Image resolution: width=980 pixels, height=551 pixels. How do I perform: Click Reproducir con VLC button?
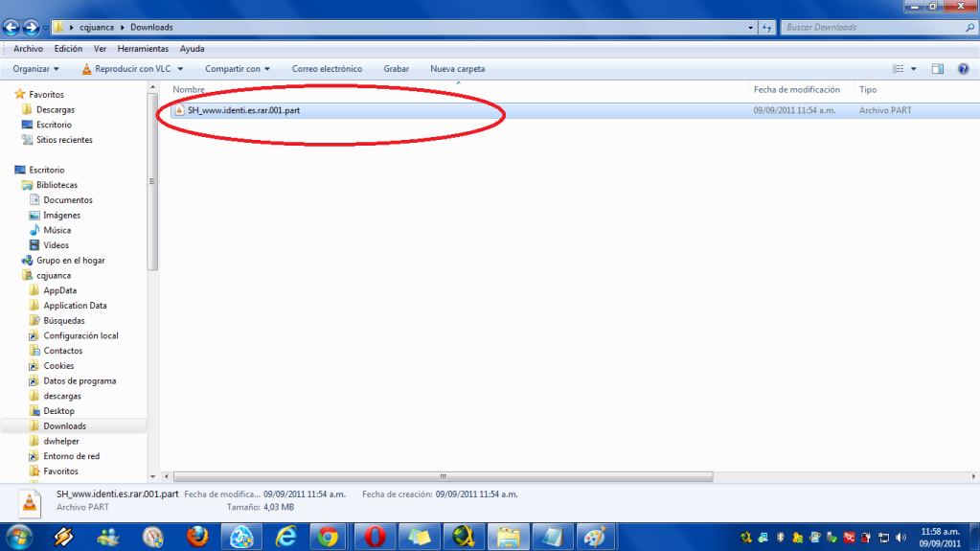pyautogui.click(x=126, y=69)
